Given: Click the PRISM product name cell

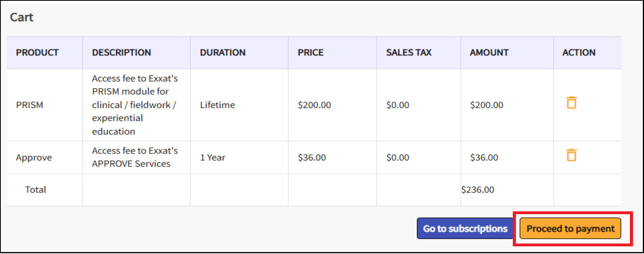Looking at the screenshot, I should point(30,105).
